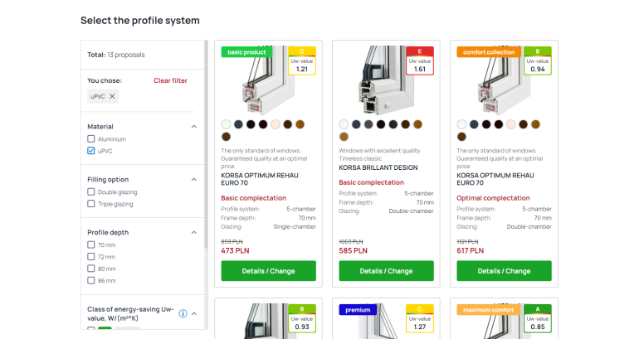Click the Uw-value 1.21 energy badge
644x339 pixels.
pyautogui.click(x=302, y=64)
